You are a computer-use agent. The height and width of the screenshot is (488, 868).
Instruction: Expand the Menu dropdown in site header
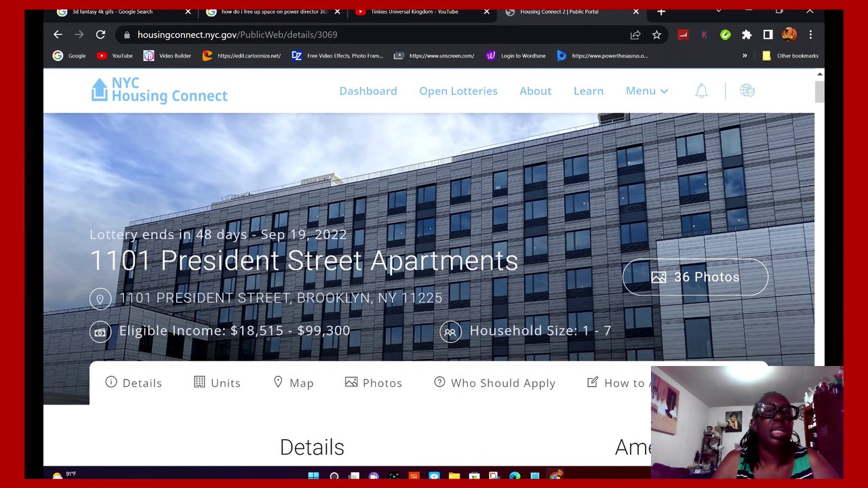pyautogui.click(x=647, y=91)
